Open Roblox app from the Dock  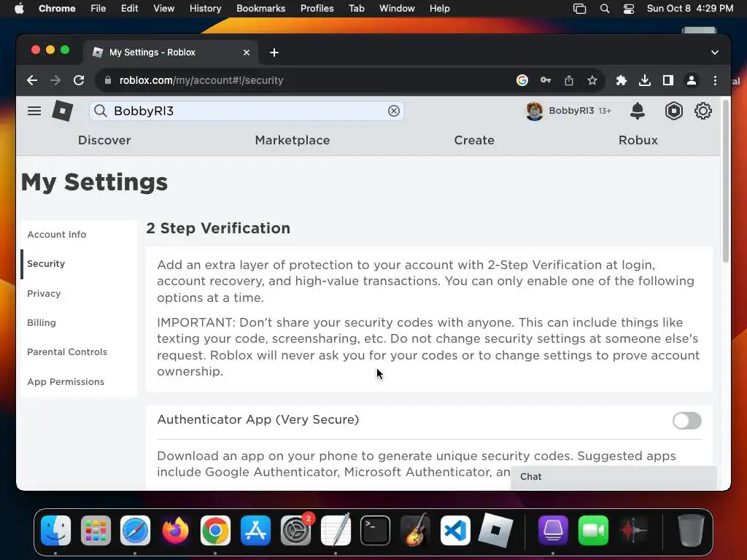coord(495,530)
